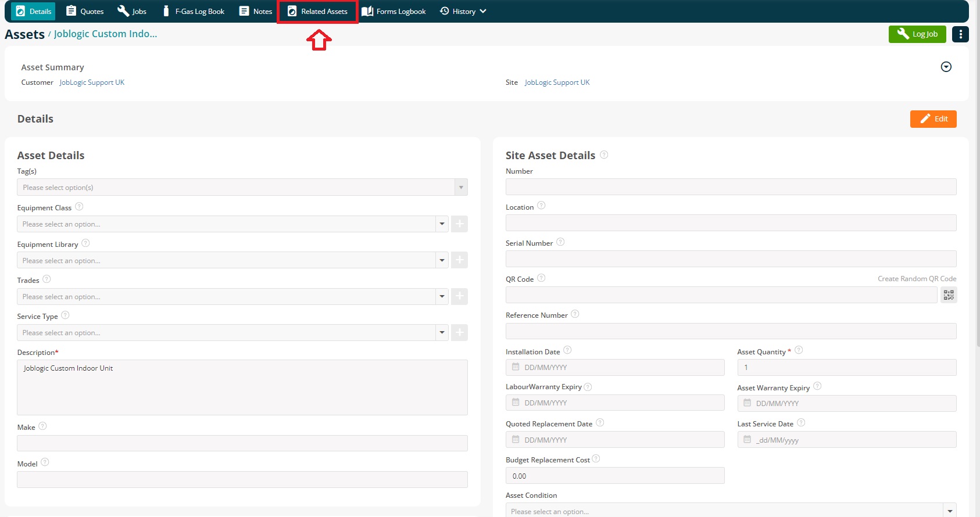Viewport: 980px width, 517px height.
Task: Show help icon next to LabourWarranty Expiry
Action: tap(588, 387)
